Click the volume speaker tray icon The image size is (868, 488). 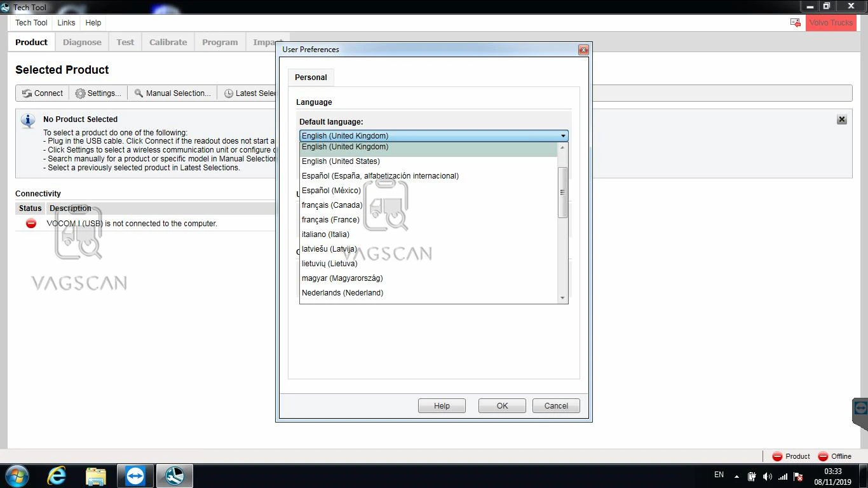[767, 477]
